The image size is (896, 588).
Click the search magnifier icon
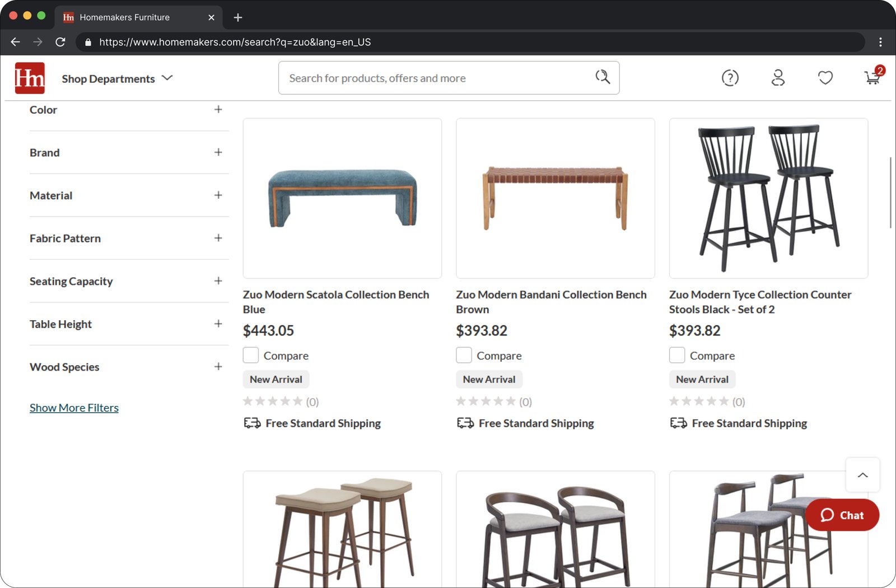(x=603, y=77)
